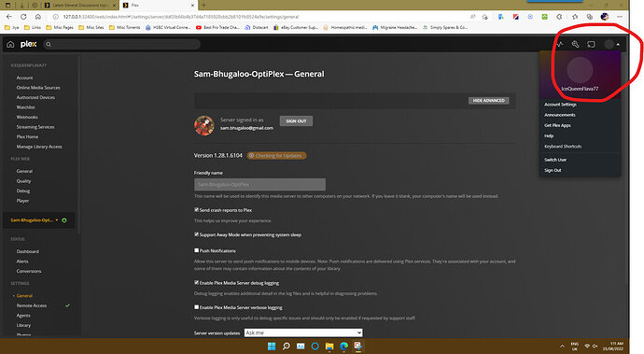This screenshot has height=354, width=644.
Task: Click the Checking for Updates badge
Action: point(276,155)
